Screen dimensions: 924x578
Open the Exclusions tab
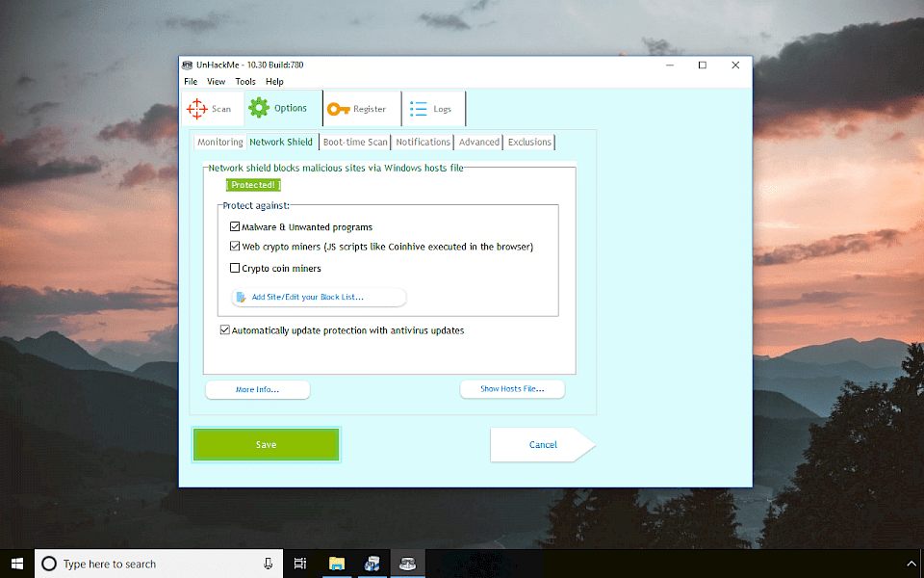[x=529, y=143]
